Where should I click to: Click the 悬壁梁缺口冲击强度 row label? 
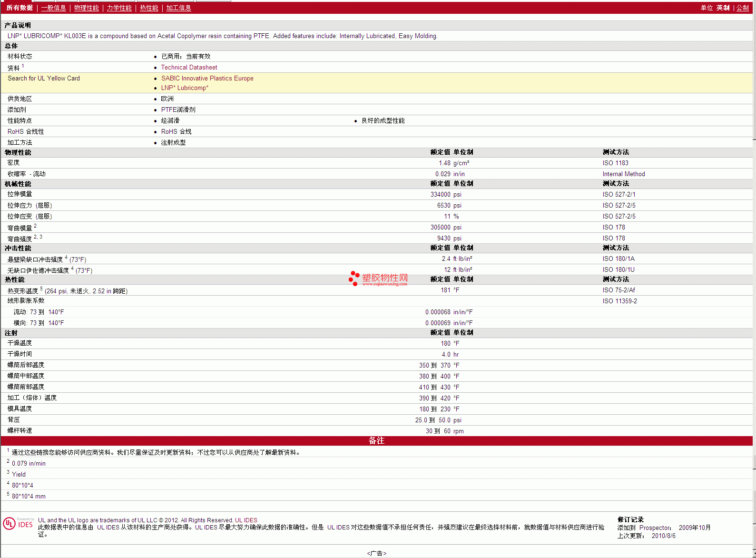pos(35,260)
